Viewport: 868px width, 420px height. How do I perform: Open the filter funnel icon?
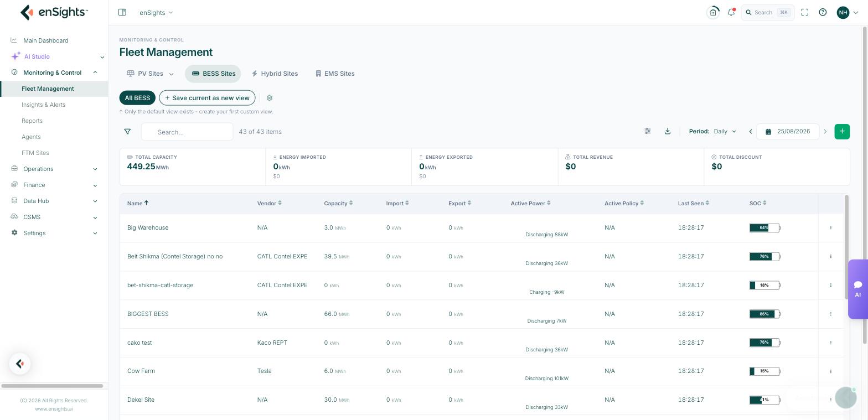coord(127,132)
